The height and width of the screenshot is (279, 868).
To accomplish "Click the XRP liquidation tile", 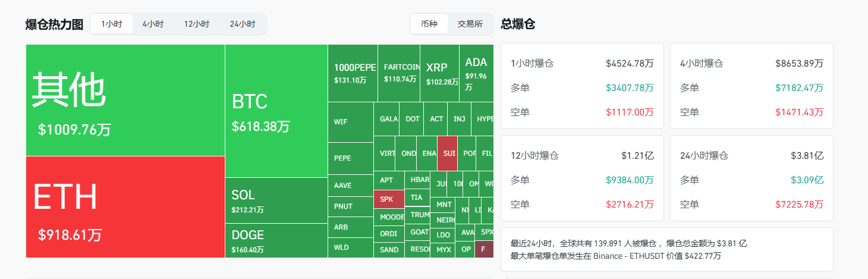I will click(439, 73).
